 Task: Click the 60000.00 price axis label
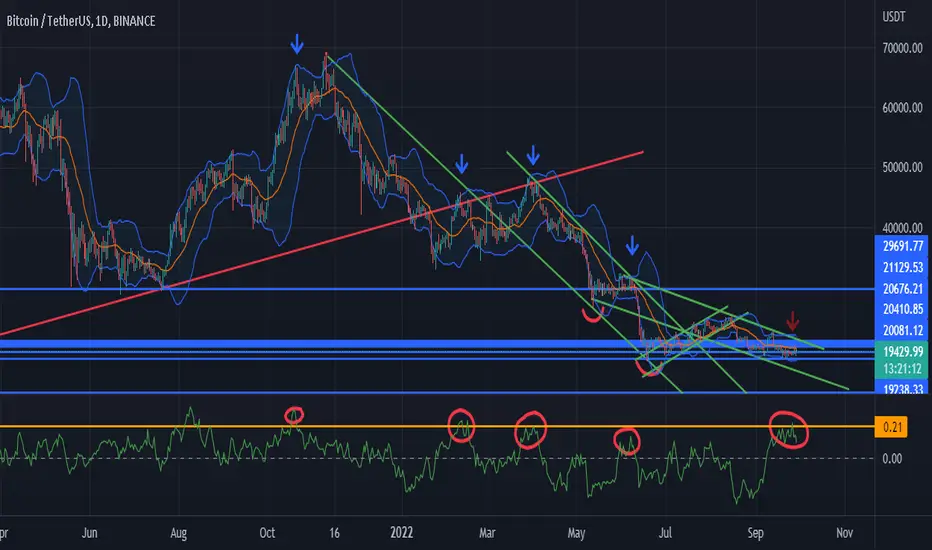[x=902, y=108]
